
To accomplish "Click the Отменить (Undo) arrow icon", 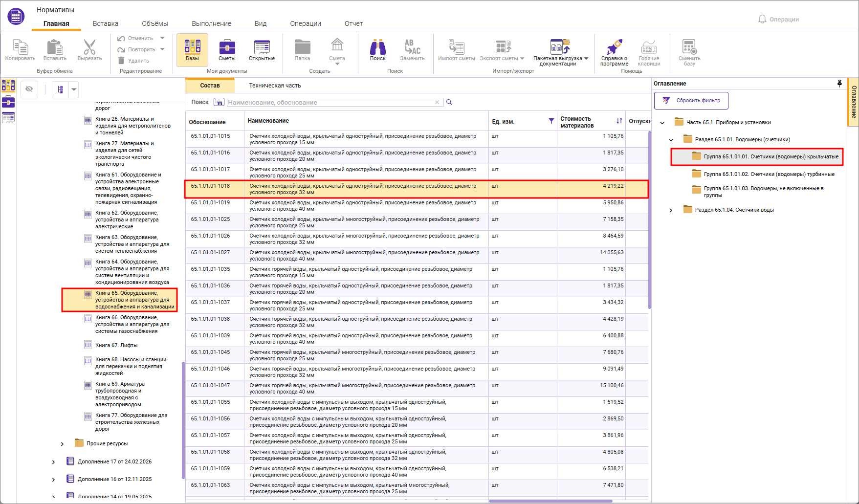I will [121, 38].
